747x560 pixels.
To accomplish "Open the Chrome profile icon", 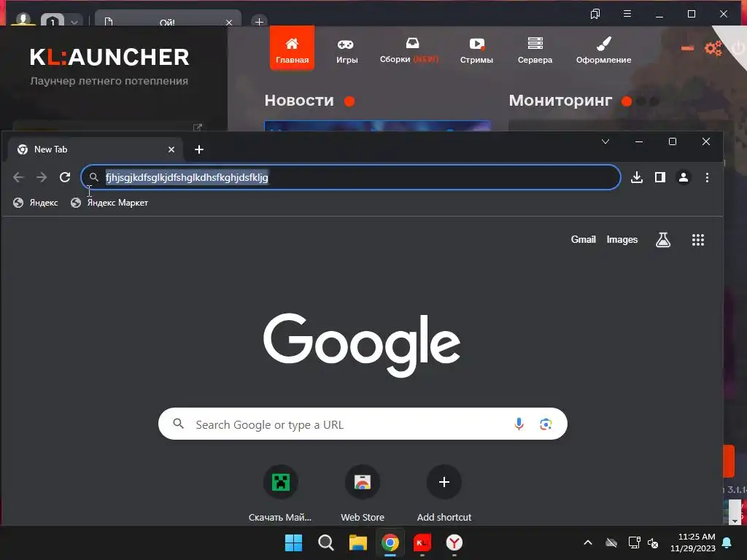I will (x=684, y=178).
